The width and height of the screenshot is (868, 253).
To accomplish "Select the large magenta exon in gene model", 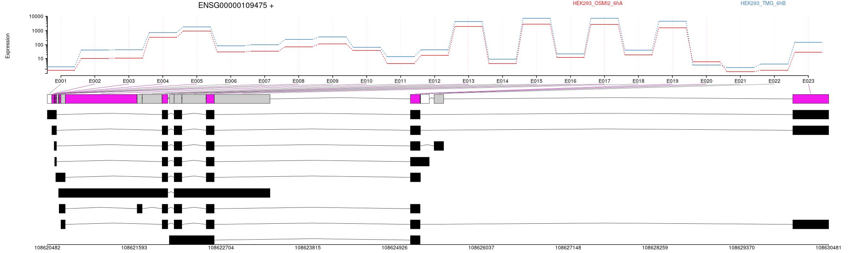I will (x=101, y=99).
